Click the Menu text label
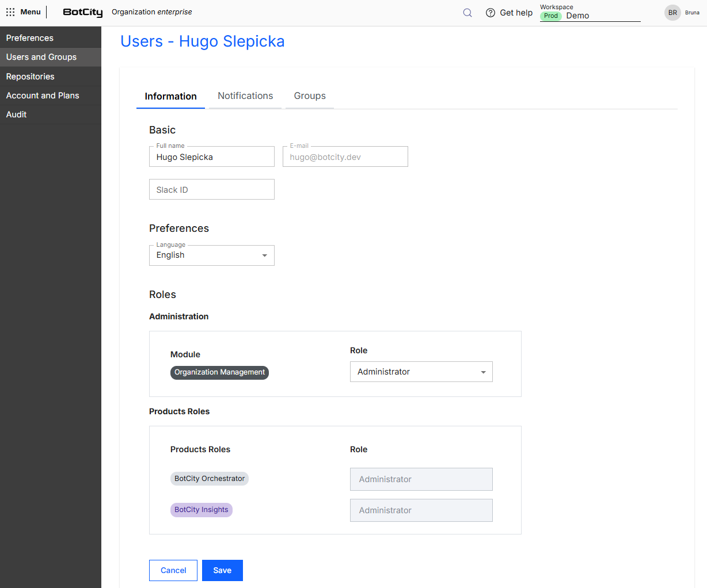 (31, 12)
